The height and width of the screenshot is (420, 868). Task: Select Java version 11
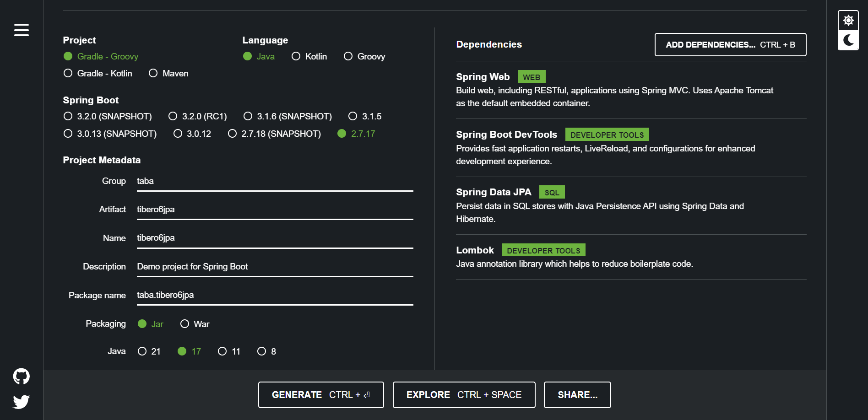[x=229, y=351]
